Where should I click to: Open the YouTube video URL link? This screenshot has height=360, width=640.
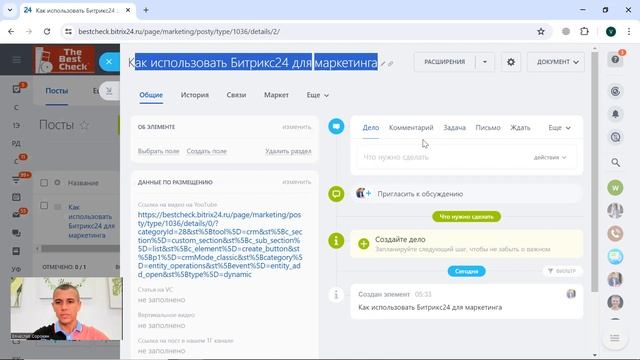220,244
